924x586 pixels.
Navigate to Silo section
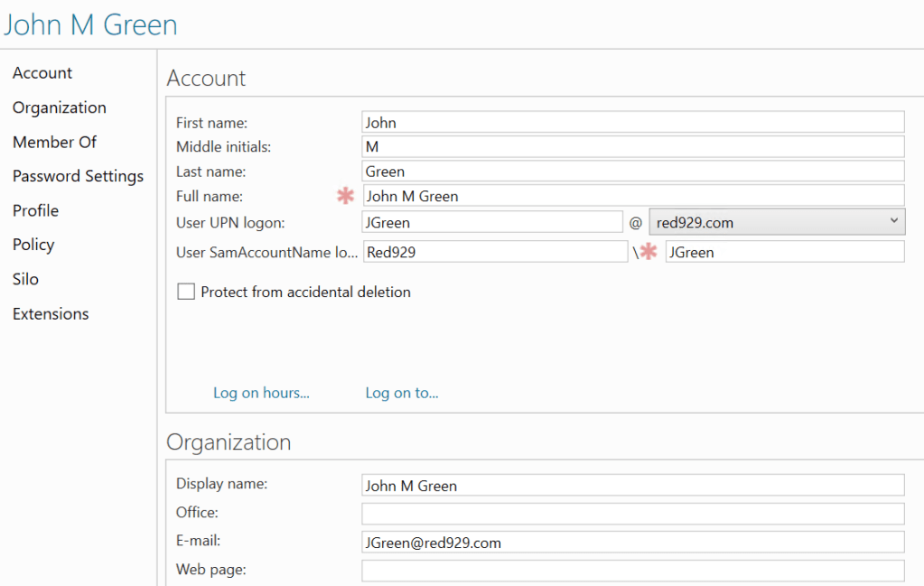(x=25, y=279)
